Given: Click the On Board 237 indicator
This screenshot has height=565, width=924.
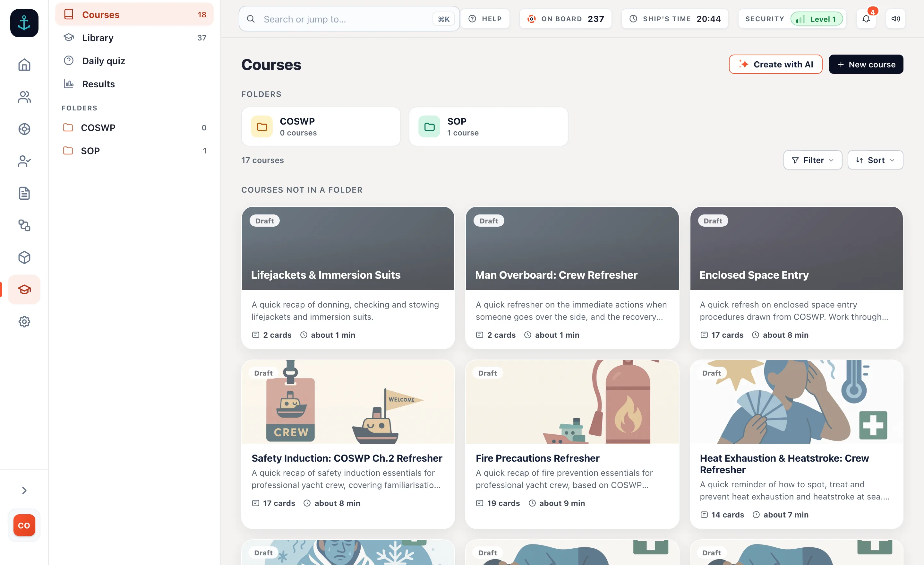Looking at the screenshot, I should click(x=565, y=19).
